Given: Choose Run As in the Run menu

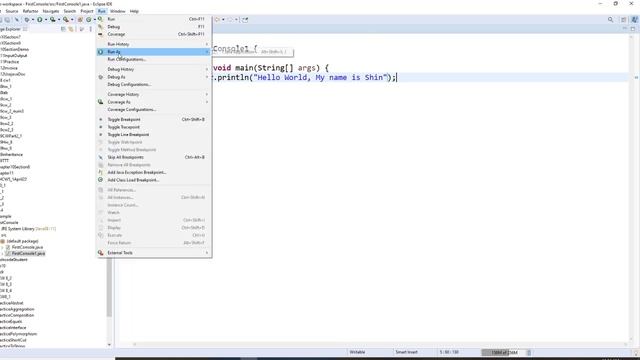Looking at the screenshot, I should (154, 52).
